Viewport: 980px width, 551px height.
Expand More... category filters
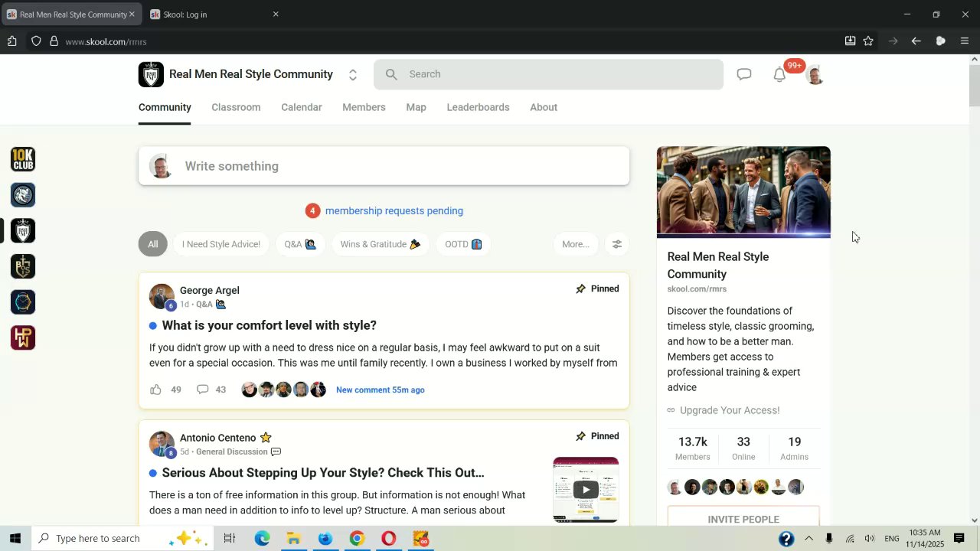[x=576, y=244]
